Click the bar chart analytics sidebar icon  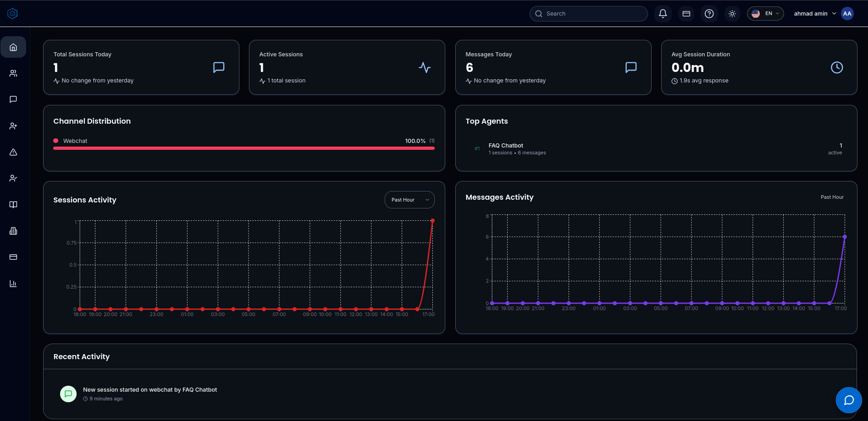coord(13,284)
